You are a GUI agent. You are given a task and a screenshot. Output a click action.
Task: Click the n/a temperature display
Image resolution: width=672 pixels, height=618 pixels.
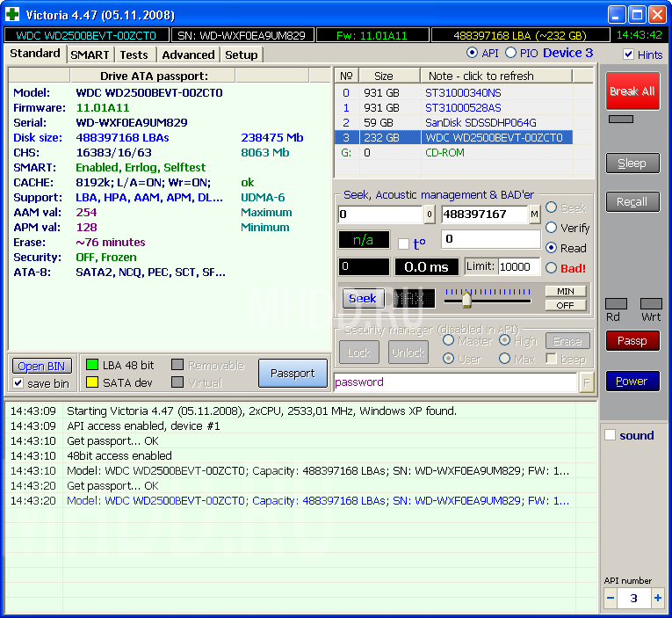364,240
